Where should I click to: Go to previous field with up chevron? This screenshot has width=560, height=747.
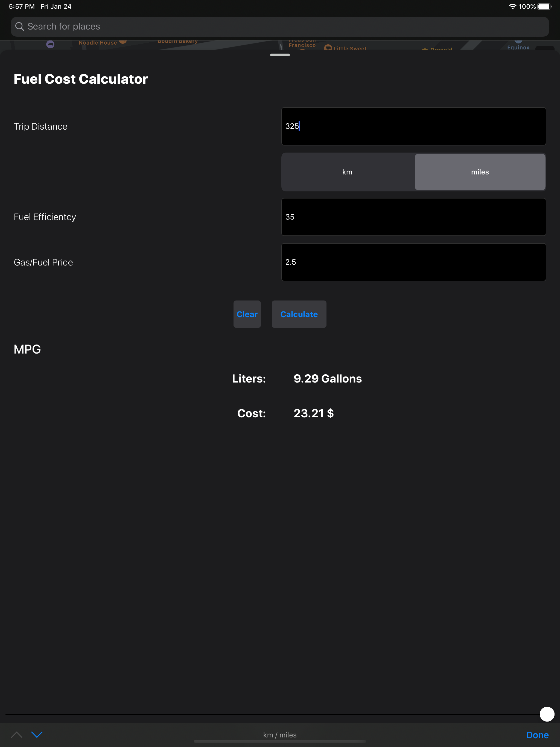click(x=17, y=734)
